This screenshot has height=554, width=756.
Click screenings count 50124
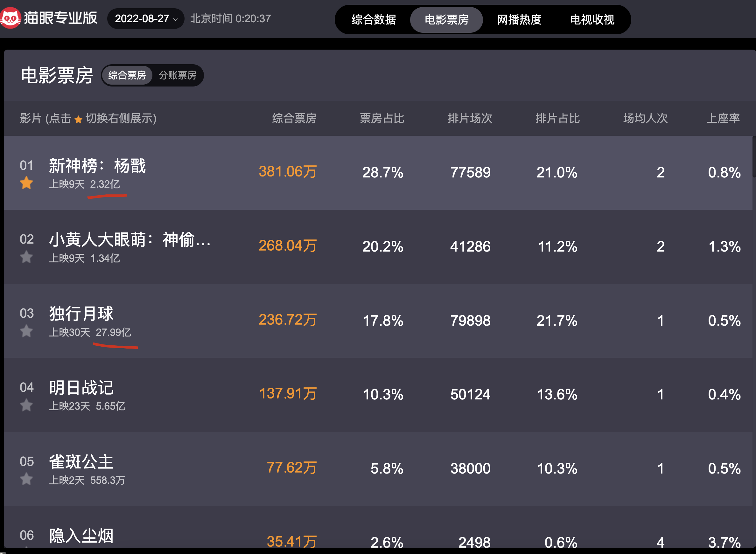(x=471, y=395)
